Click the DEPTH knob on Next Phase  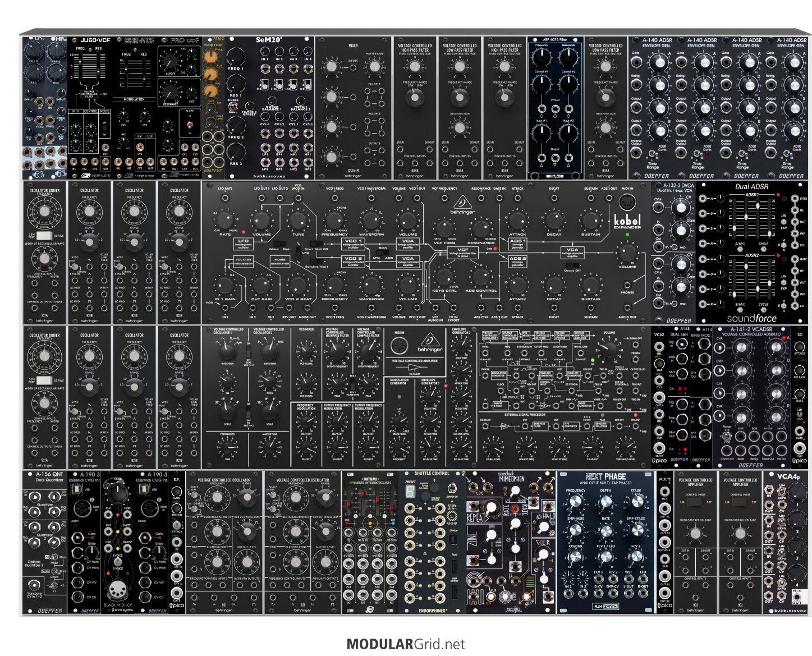tap(606, 501)
